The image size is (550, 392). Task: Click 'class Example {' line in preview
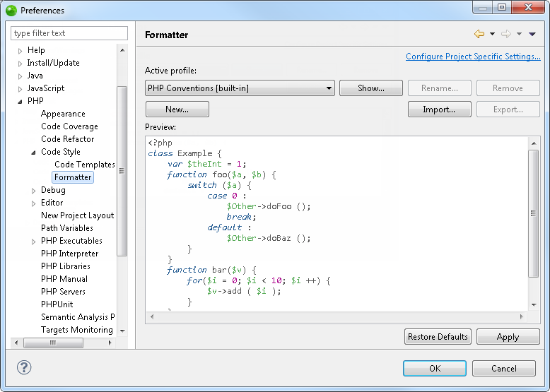[x=185, y=153]
